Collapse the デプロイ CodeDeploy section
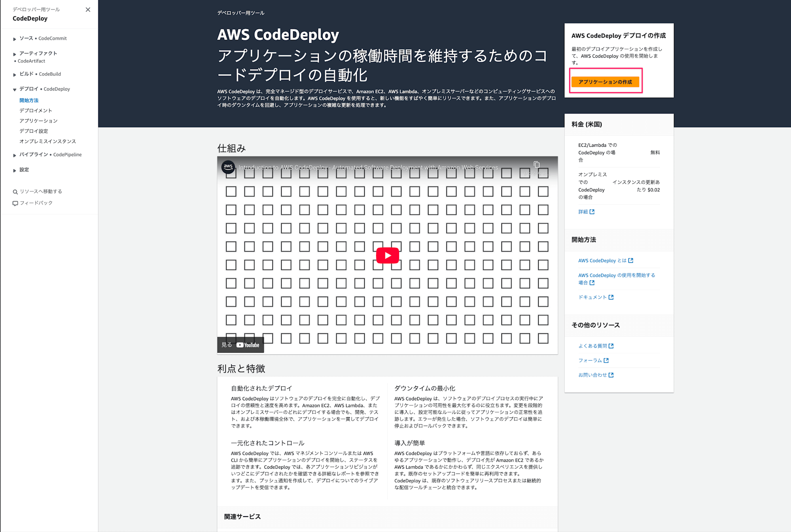The height and width of the screenshot is (532, 791). click(15, 90)
